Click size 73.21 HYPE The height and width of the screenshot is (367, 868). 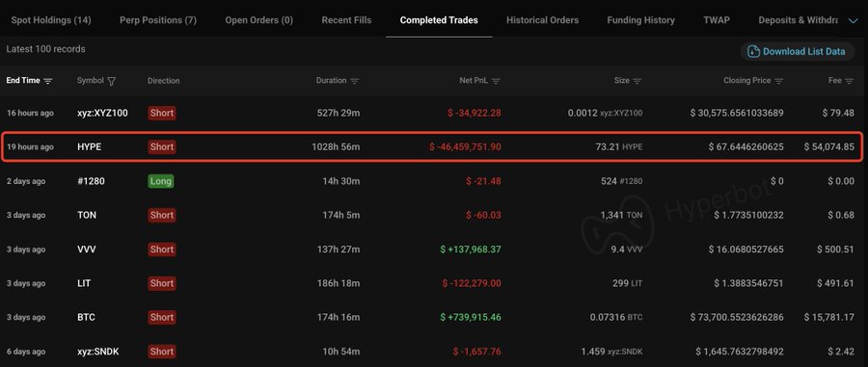tap(619, 147)
